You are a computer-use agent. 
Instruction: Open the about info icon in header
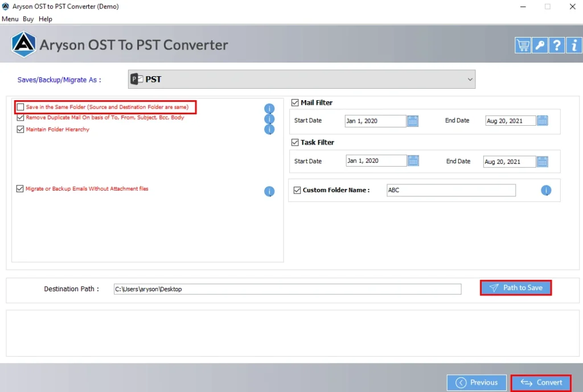[574, 46]
